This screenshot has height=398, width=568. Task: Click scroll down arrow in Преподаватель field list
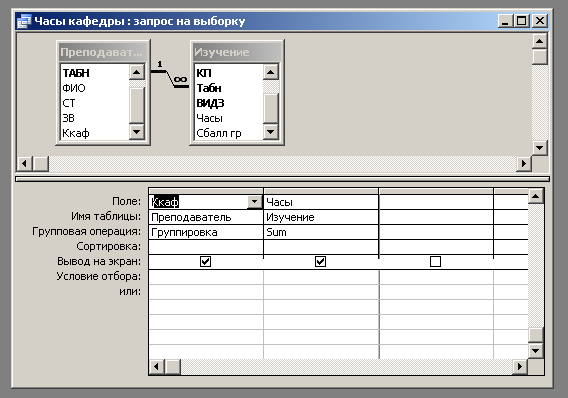[x=137, y=132]
